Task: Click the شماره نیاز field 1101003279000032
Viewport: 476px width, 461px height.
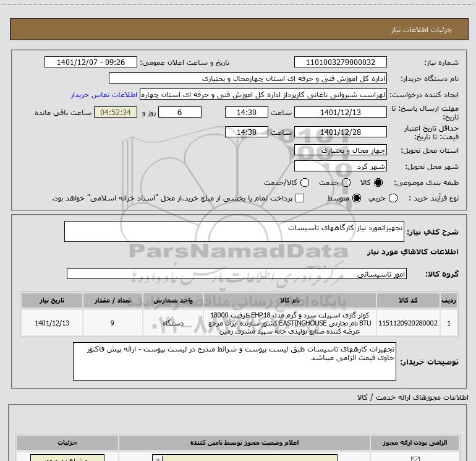Action: pos(340,62)
